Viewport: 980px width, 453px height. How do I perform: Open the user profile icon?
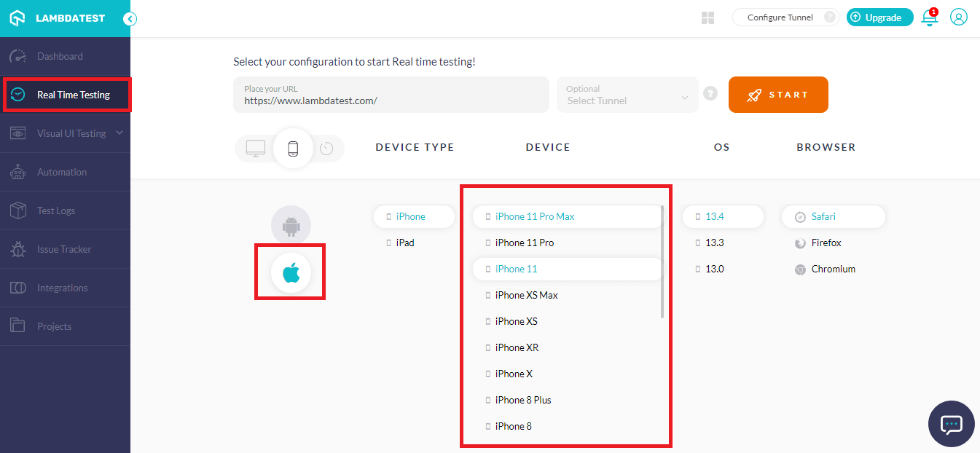959,17
